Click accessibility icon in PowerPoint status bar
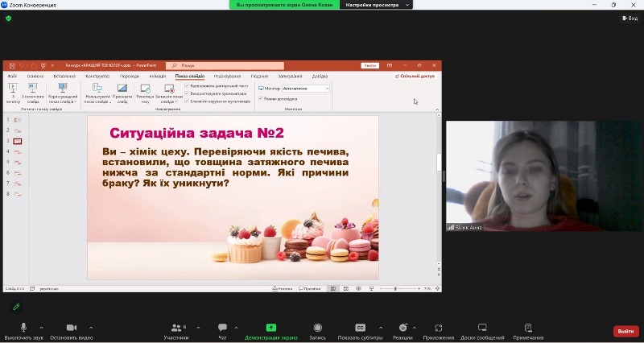 (32, 289)
